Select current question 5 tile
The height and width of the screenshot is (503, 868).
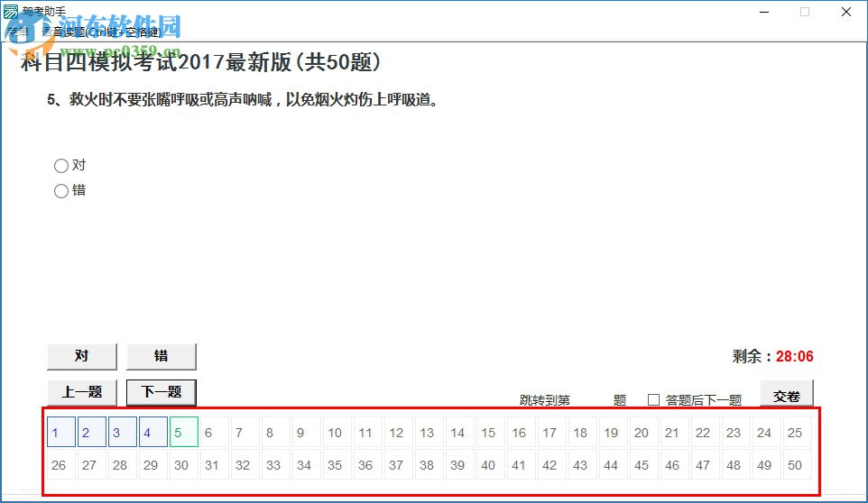(184, 433)
